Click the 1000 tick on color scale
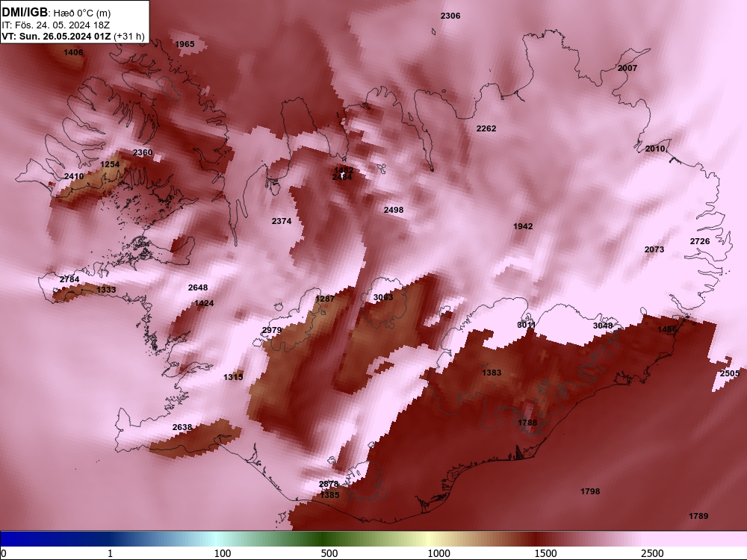This screenshot has width=747, height=560. click(438, 553)
